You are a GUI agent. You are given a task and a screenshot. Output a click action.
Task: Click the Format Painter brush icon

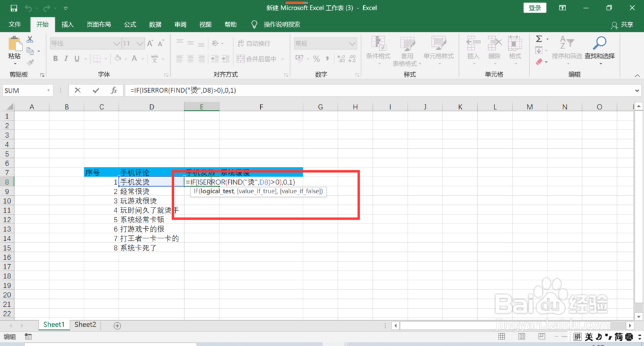[30, 62]
